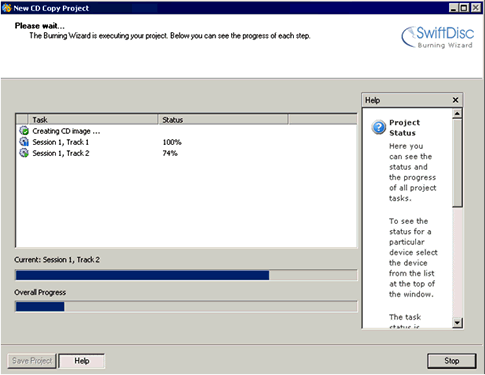Close the New CD Copy Project window
Viewport: 485px width, 375px height.
(x=476, y=8)
